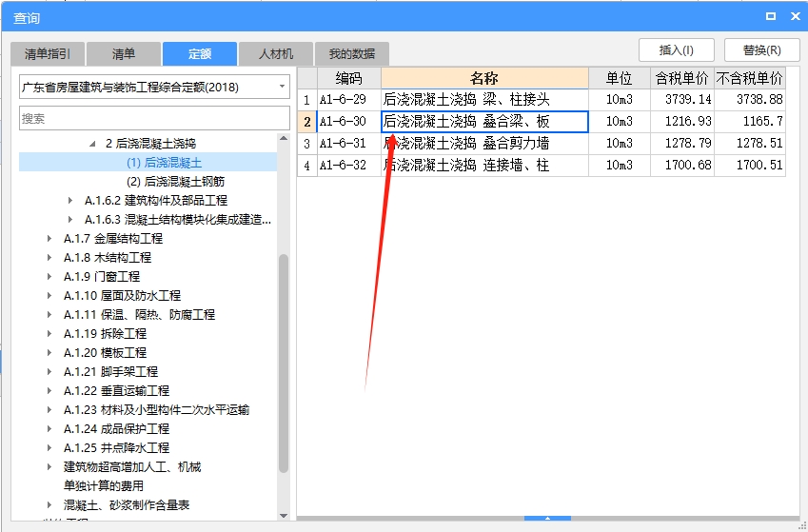Select row 后浇混凝土浇捣 叠合梁、板
This screenshot has height=532, width=808.
[x=484, y=122]
